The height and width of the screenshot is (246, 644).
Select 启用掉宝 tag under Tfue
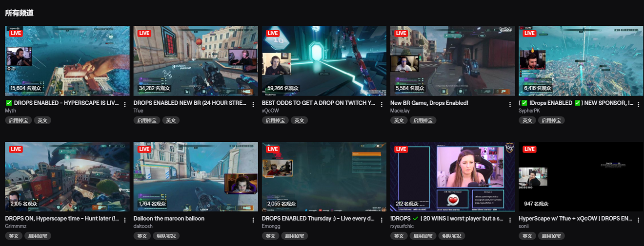tap(147, 120)
